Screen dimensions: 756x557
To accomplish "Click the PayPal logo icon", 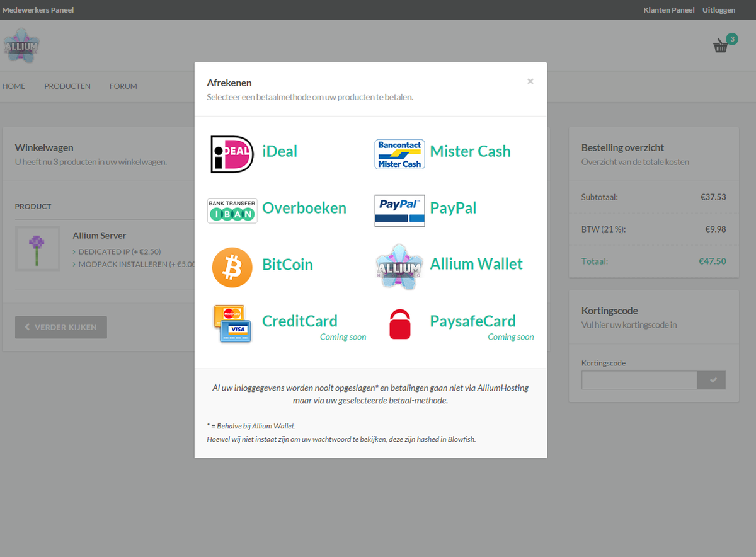I will pyautogui.click(x=399, y=210).
